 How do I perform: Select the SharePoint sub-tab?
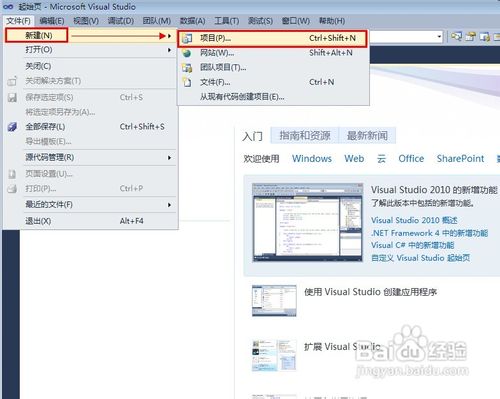point(460,159)
